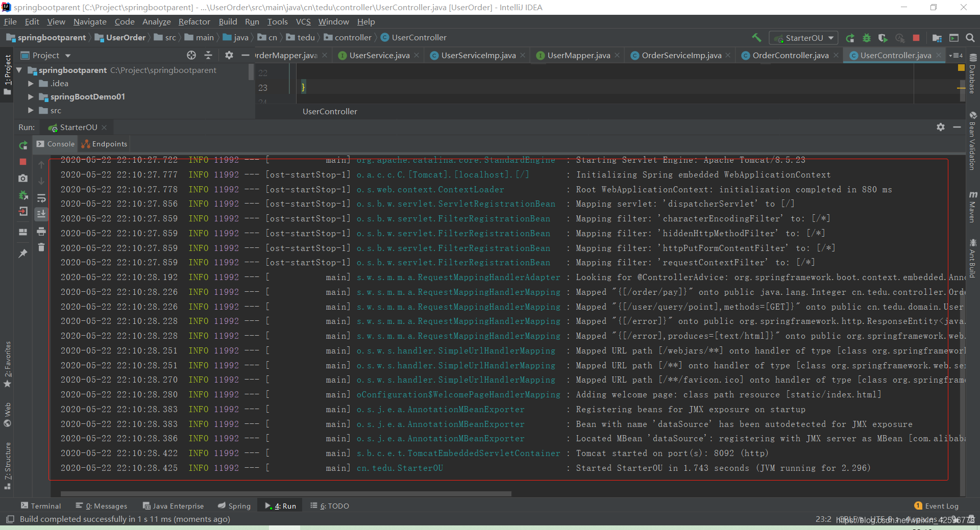Stop the running application from main toolbar

click(916, 38)
